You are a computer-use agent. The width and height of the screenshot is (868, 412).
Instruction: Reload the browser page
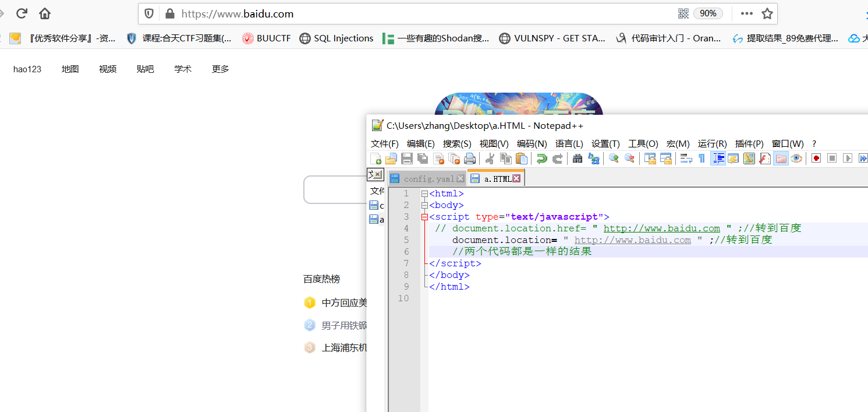[x=22, y=13]
